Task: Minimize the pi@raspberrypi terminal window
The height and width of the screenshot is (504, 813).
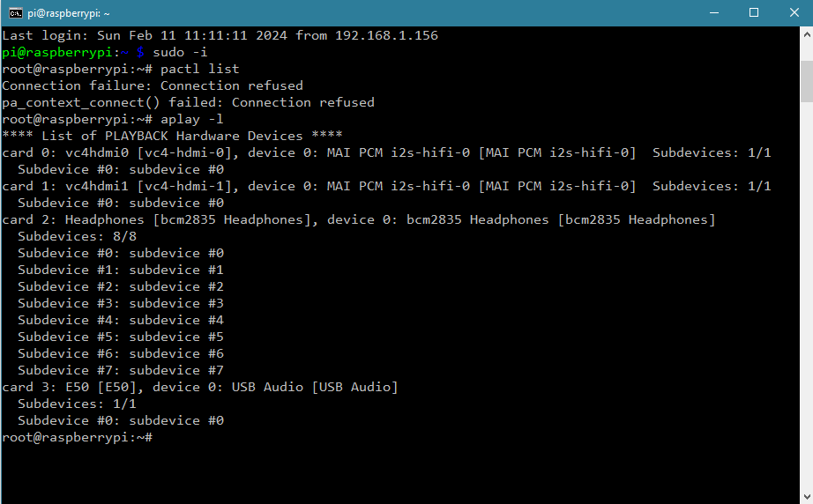Action: pyautogui.click(x=714, y=13)
